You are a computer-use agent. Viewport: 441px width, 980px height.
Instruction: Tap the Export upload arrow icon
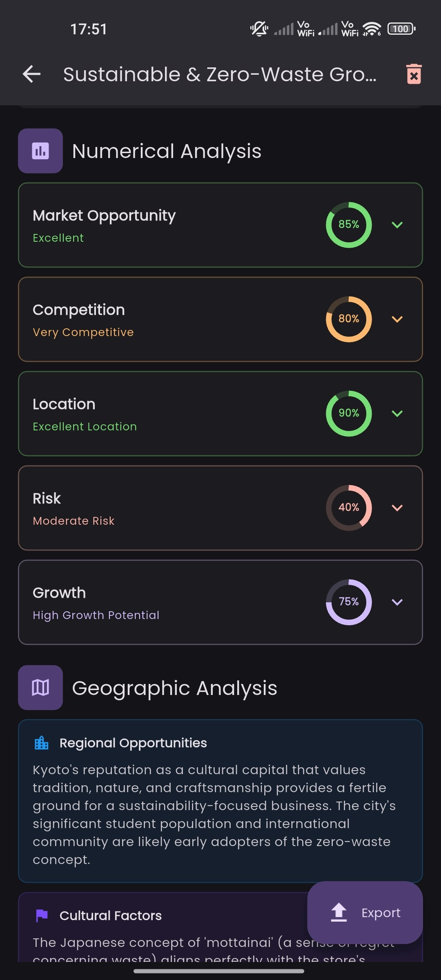click(339, 912)
